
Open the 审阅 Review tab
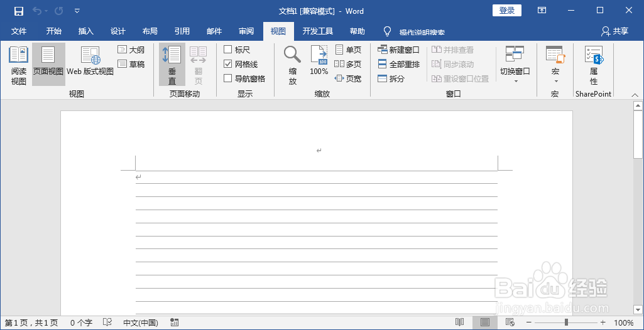(246, 31)
